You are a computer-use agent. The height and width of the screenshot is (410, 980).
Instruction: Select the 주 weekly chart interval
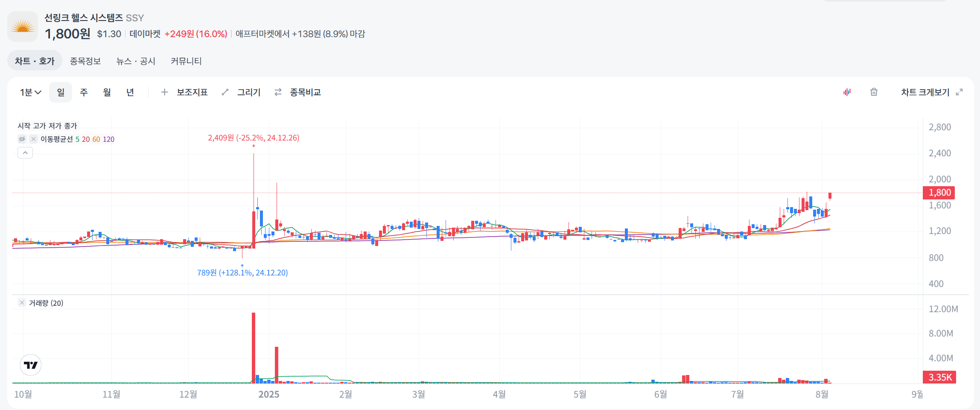click(x=84, y=92)
